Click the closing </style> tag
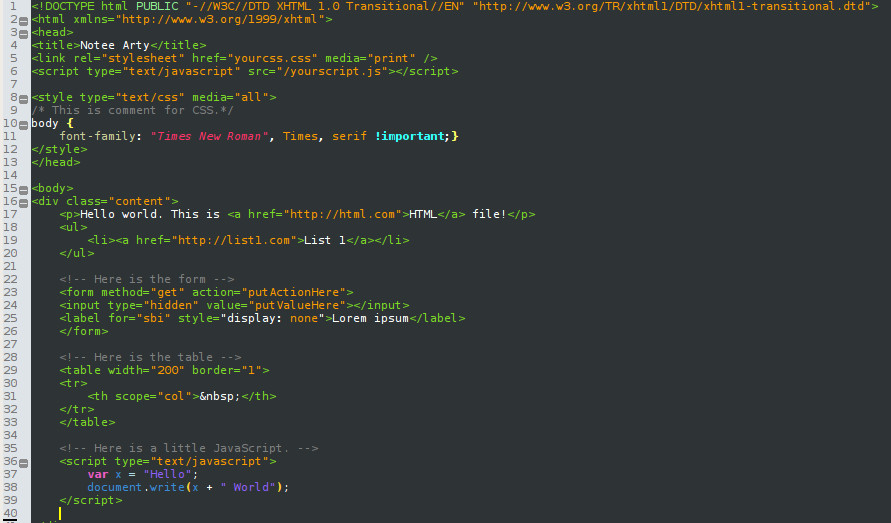The image size is (891, 523). [x=60, y=149]
